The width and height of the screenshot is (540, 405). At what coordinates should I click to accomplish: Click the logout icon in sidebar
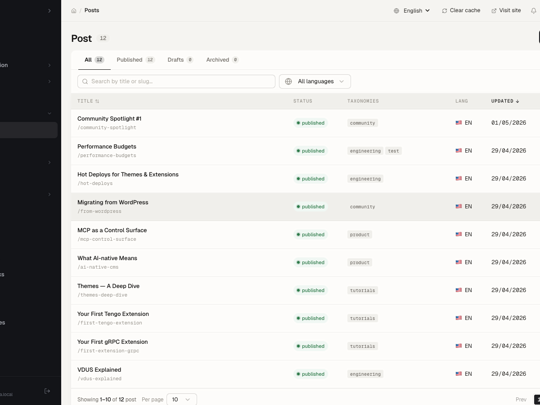[48, 391]
